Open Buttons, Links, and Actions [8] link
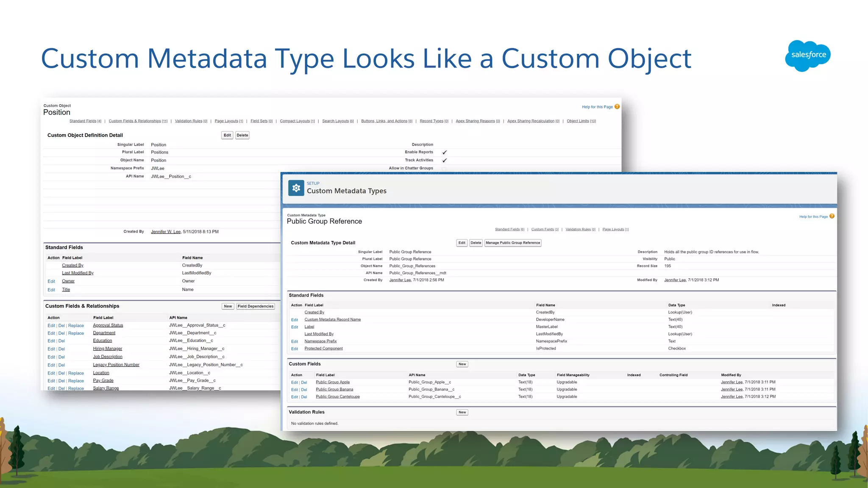868x488 pixels. (x=387, y=121)
